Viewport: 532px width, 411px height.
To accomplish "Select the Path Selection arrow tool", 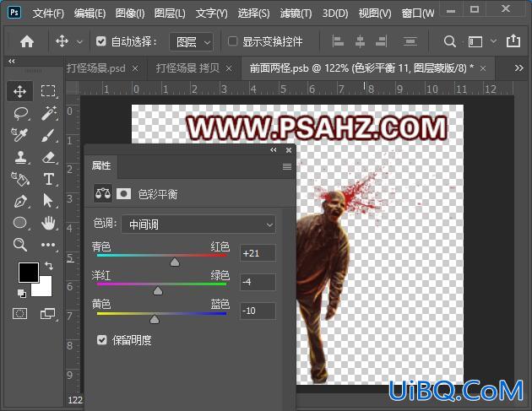I will point(48,201).
